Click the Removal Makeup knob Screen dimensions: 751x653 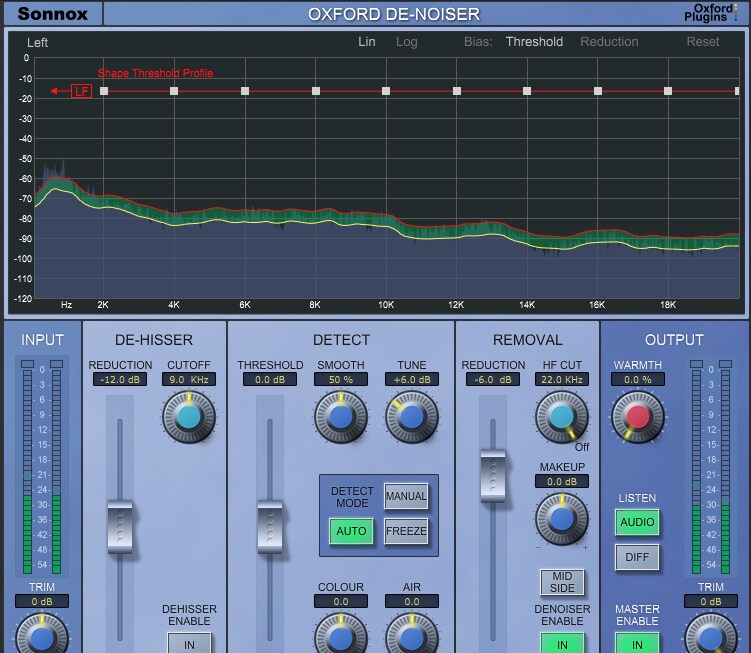[x=562, y=519]
